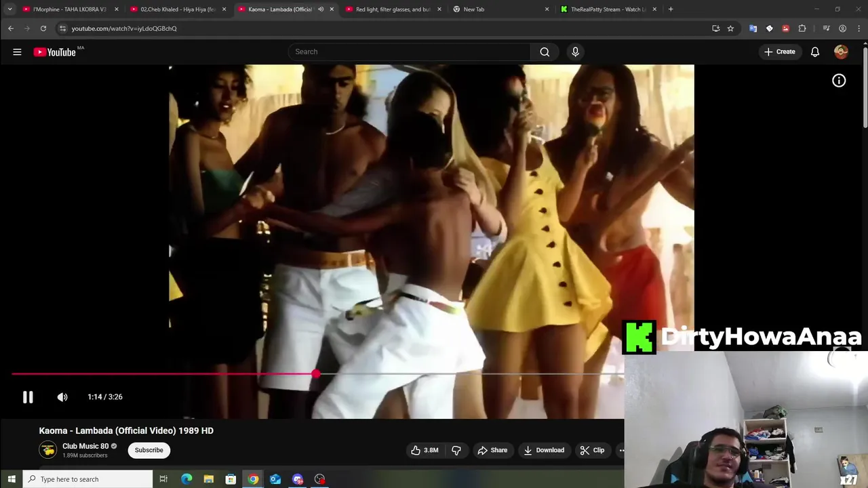The width and height of the screenshot is (868, 488).
Task: Show video info card icon
Action: [x=839, y=81]
